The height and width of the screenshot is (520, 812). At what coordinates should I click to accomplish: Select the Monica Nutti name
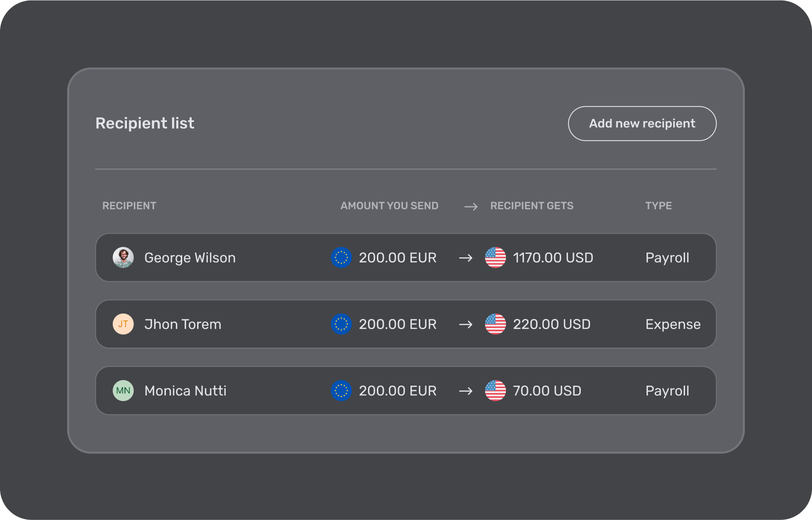coord(185,391)
